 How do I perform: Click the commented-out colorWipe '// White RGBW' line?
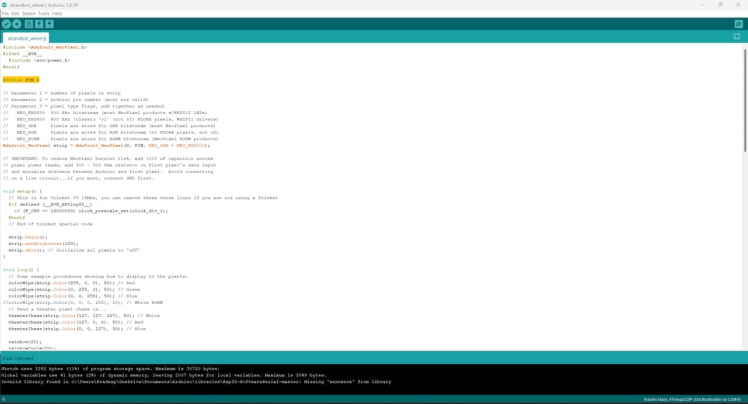tap(83, 302)
